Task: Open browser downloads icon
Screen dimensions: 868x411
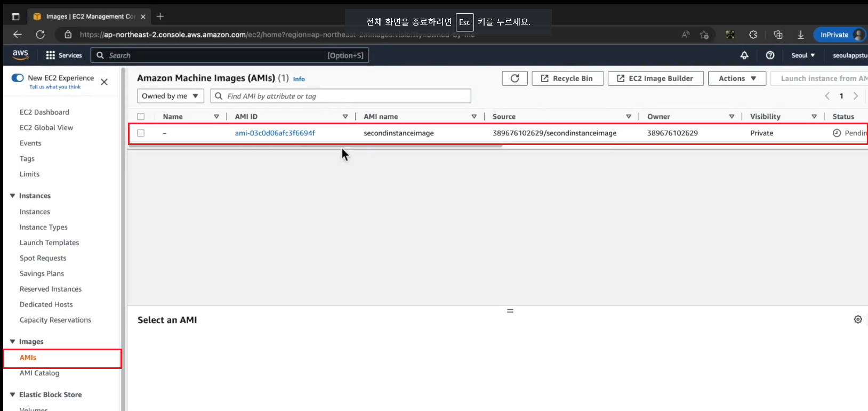Action: (x=801, y=35)
